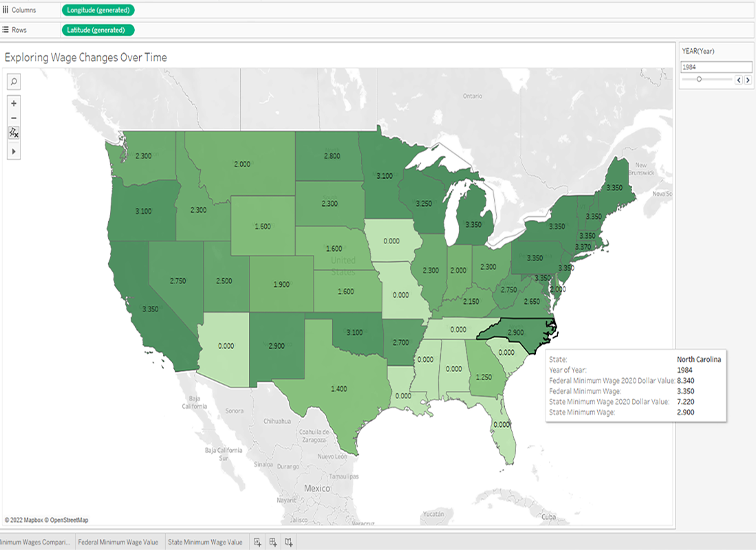
Task: Step back a year with the left chevron
Action: pyautogui.click(x=739, y=80)
